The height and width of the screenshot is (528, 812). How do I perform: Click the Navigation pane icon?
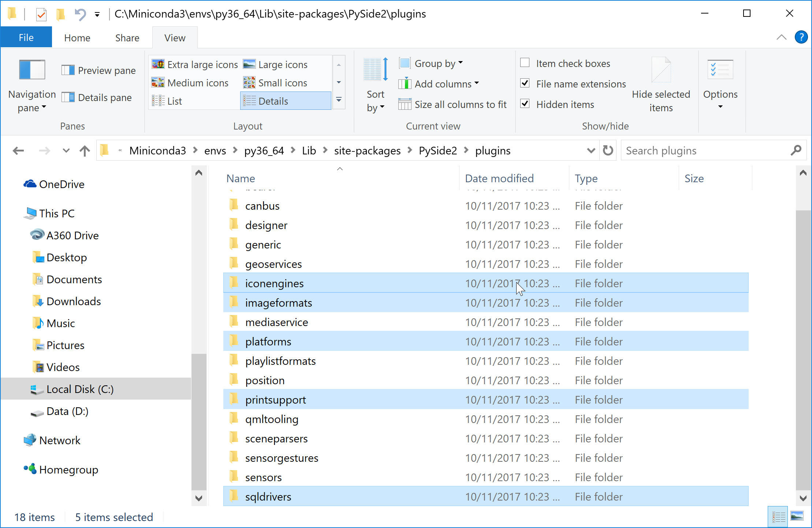(32, 70)
